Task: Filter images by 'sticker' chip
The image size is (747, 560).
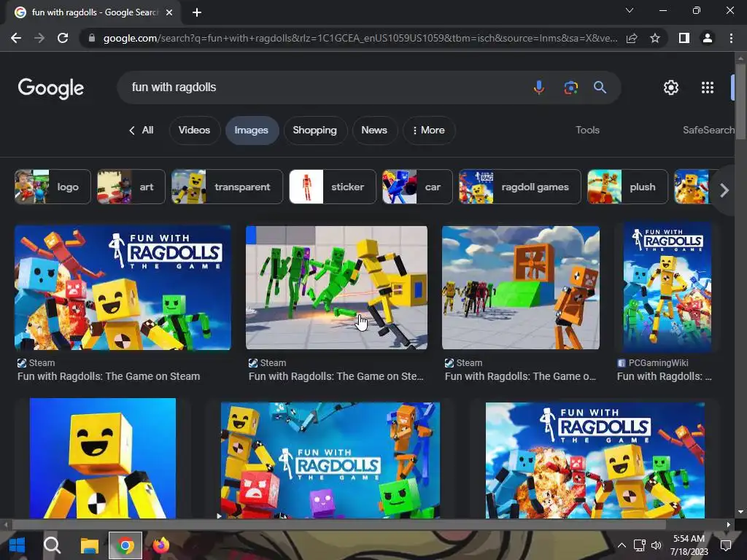Action: click(x=333, y=187)
